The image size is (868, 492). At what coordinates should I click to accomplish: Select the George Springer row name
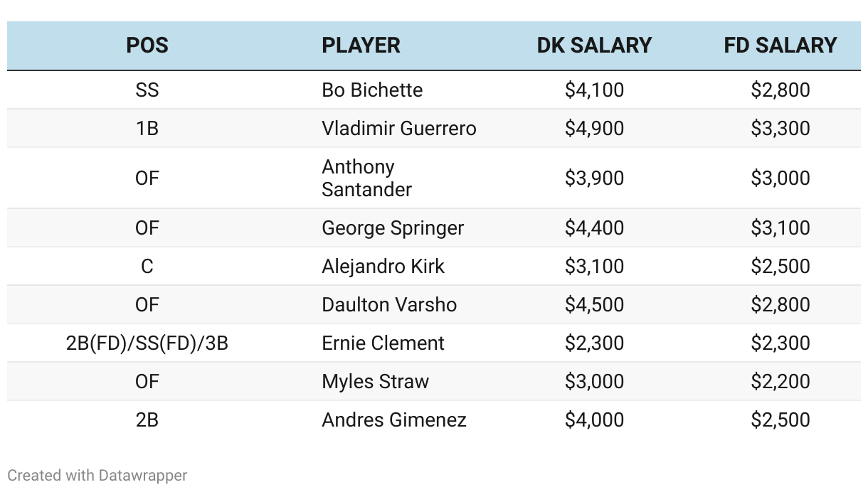point(393,228)
